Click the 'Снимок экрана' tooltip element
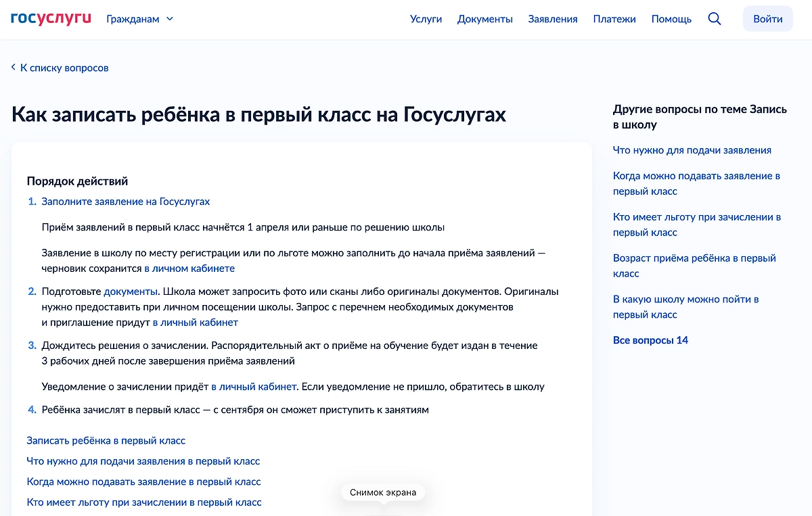This screenshot has width=812, height=516. coord(383,492)
